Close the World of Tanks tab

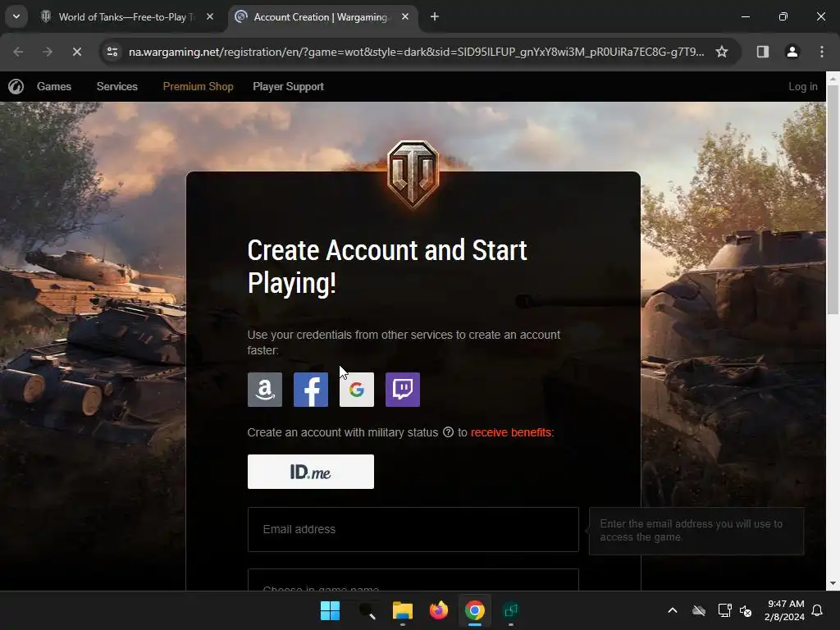point(210,16)
